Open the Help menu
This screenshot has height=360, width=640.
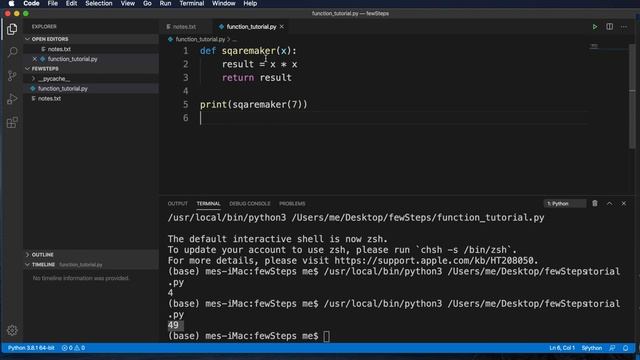tap(250, 3)
